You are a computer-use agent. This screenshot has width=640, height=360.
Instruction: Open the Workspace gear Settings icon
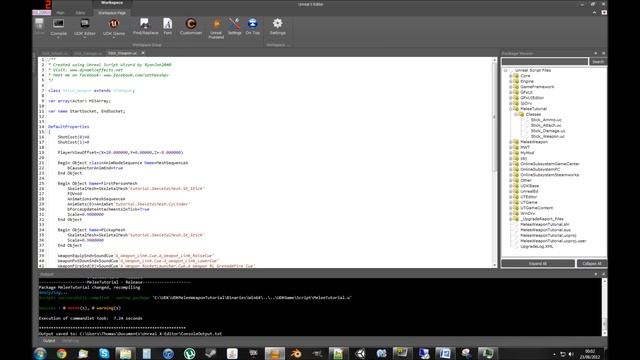coord(278,24)
